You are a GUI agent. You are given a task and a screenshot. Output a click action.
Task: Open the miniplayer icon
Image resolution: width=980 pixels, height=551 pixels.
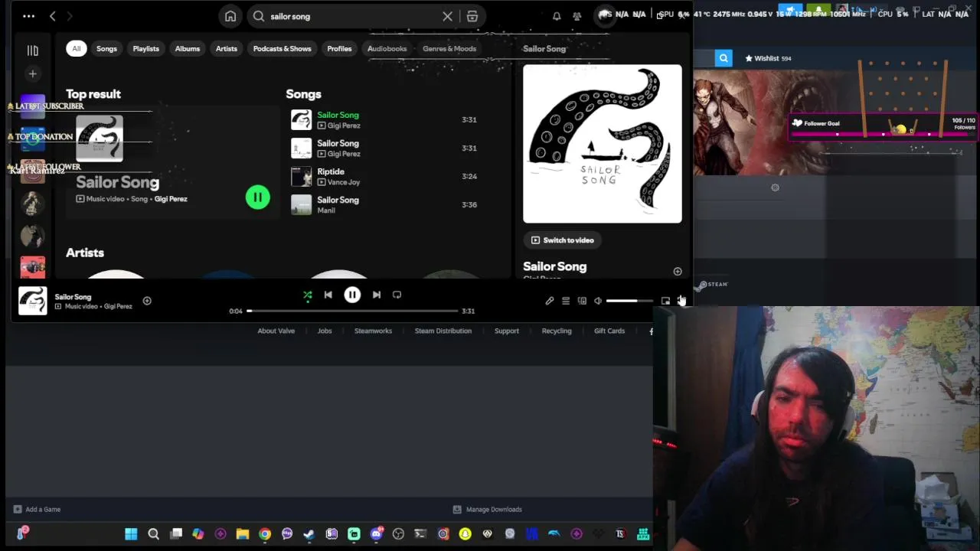coord(665,301)
